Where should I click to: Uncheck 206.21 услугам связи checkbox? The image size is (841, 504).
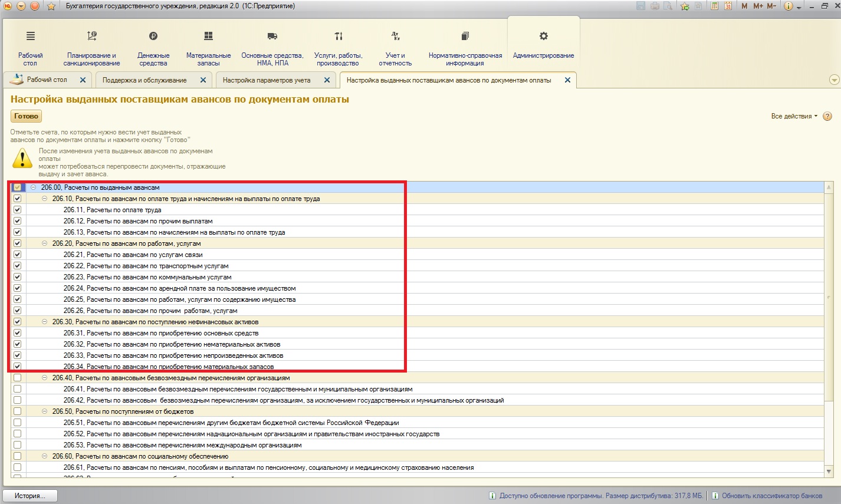pos(17,255)
